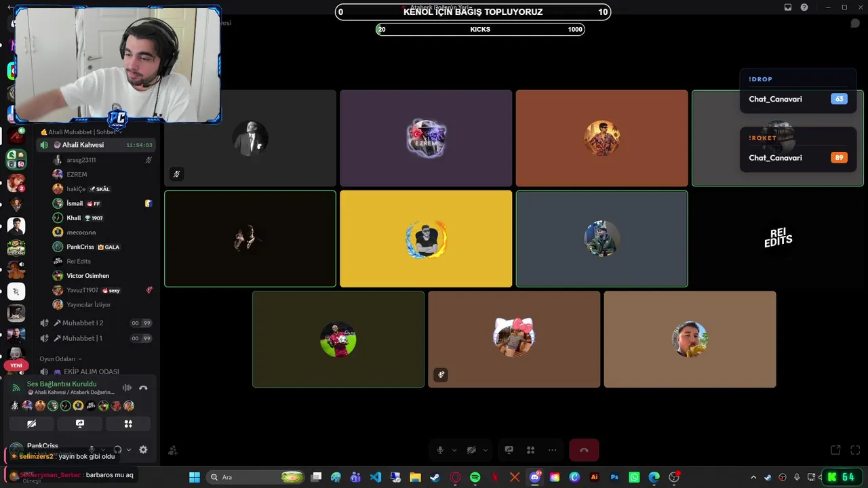
Task: Invite friends to the voice call
Action: coord(174,450)
